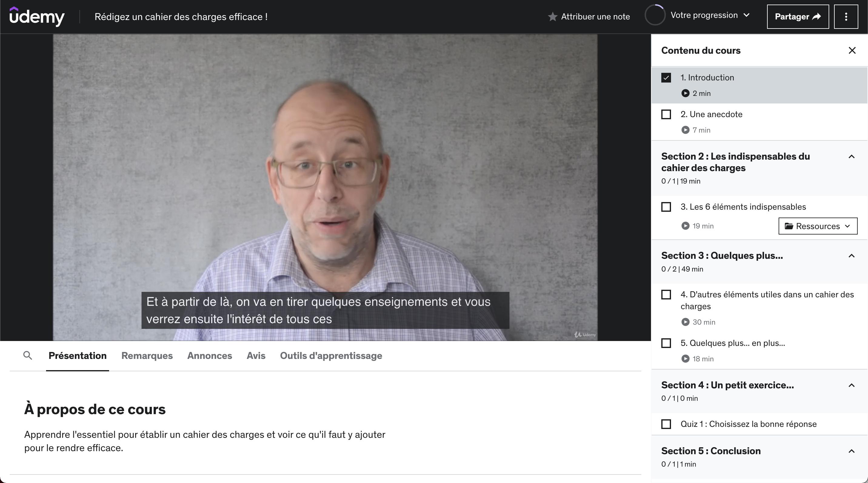Mark Une anecdote lecture as complete
Screen dimensions: 868x483
point(666,114)
